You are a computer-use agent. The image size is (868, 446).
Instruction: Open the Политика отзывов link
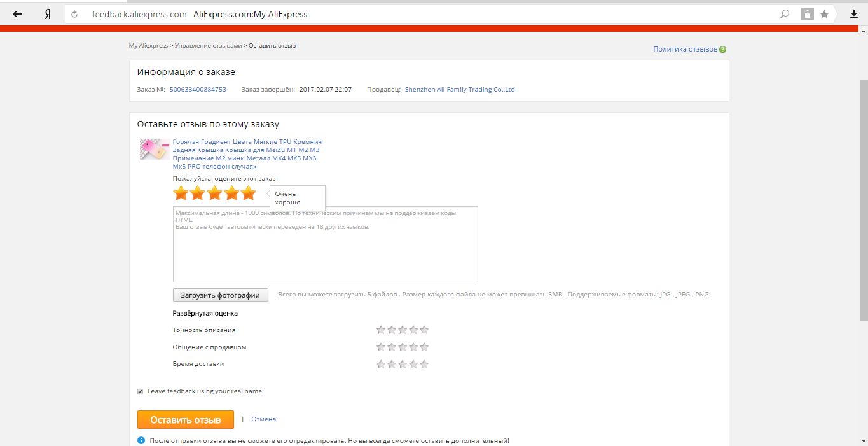coord(685,49)
